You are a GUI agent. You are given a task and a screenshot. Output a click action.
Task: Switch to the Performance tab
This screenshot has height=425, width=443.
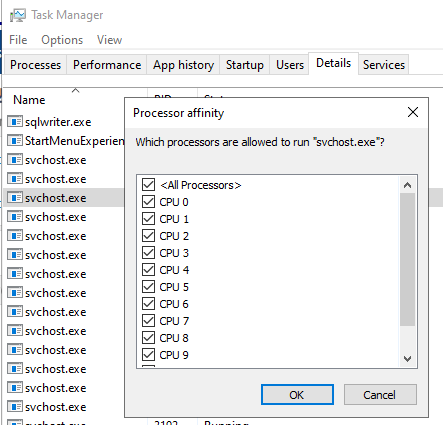(x=107, y=65)
